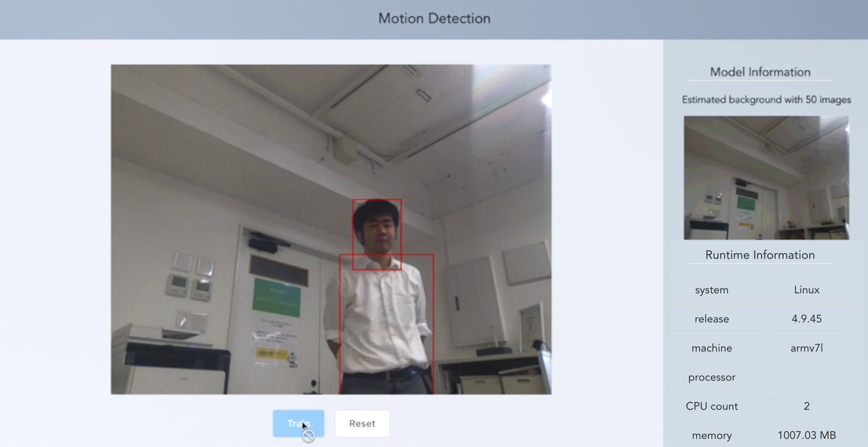868x447 pixels.
Task: Click the '4.9.45' release value
Action: (807, 319)
